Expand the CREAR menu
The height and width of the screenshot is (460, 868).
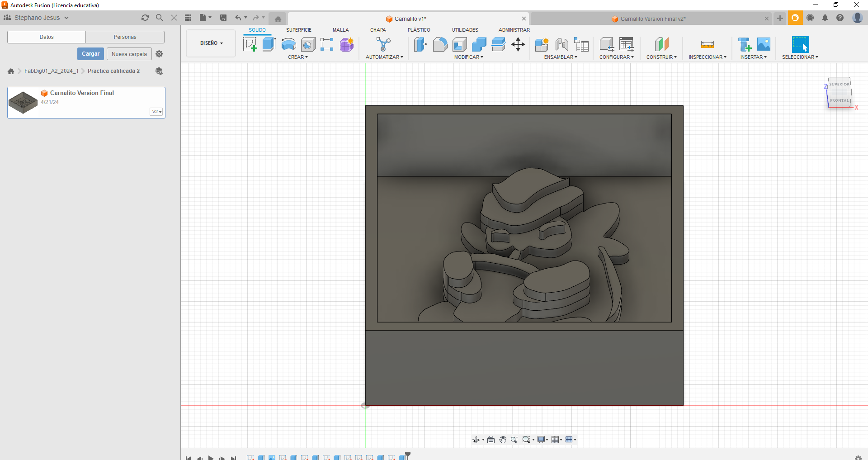click(297, 57)
